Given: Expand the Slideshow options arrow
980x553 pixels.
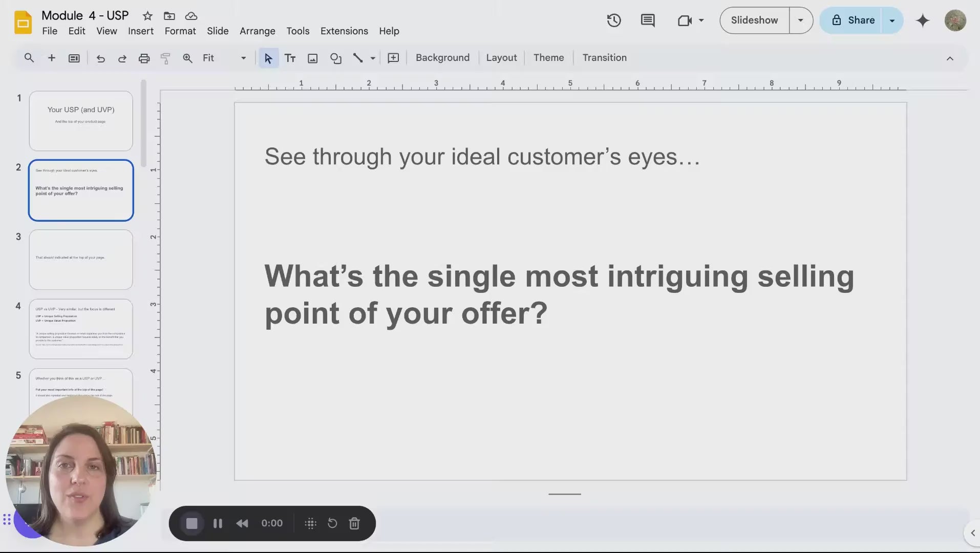Looking at the screenshot, I should pyautogui.click(x=800, y=20).
